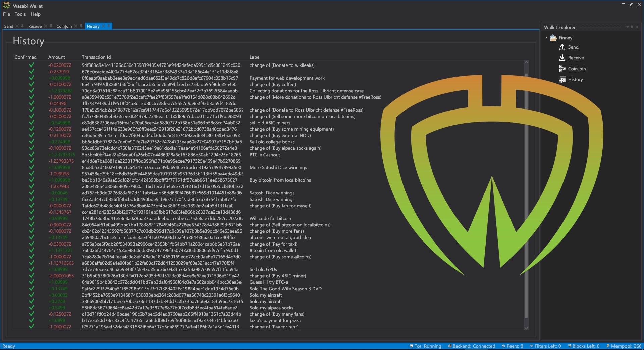Select the Finney wallet label
This screenshot has height=350, width=644.
point(566,38)
